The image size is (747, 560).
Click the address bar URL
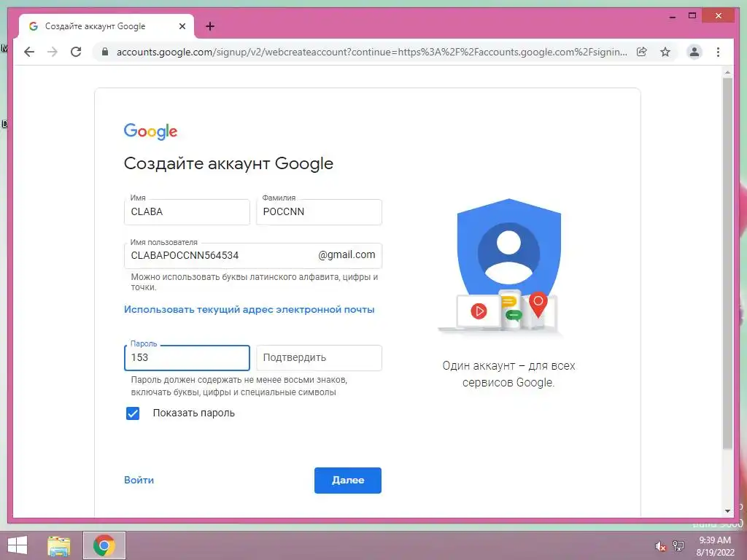click(x=371, y=52)
